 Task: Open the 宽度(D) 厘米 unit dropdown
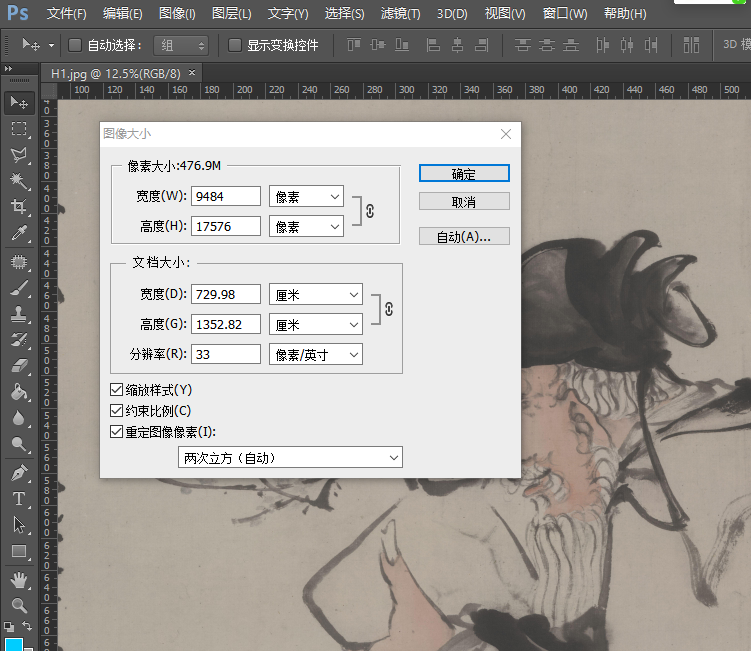(x=316, y=295)
